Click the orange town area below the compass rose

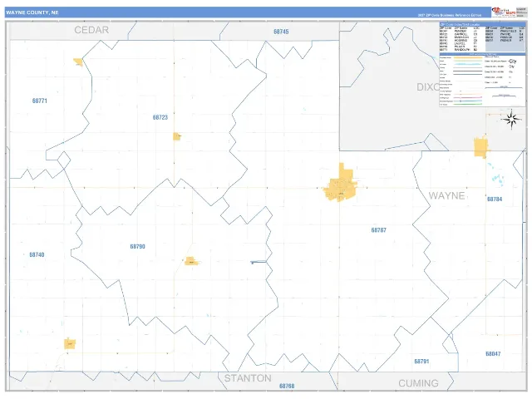click(x=480, y=147)
